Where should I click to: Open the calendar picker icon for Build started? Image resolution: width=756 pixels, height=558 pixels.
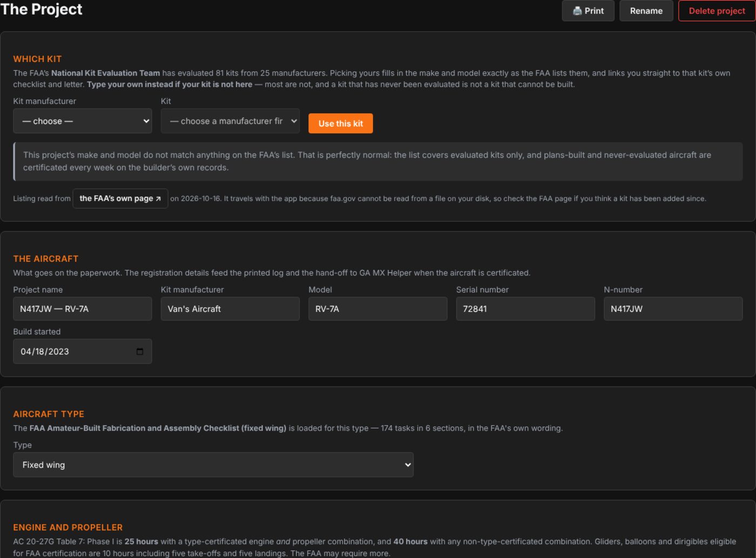pyautogui.click(x=140, y=351)
